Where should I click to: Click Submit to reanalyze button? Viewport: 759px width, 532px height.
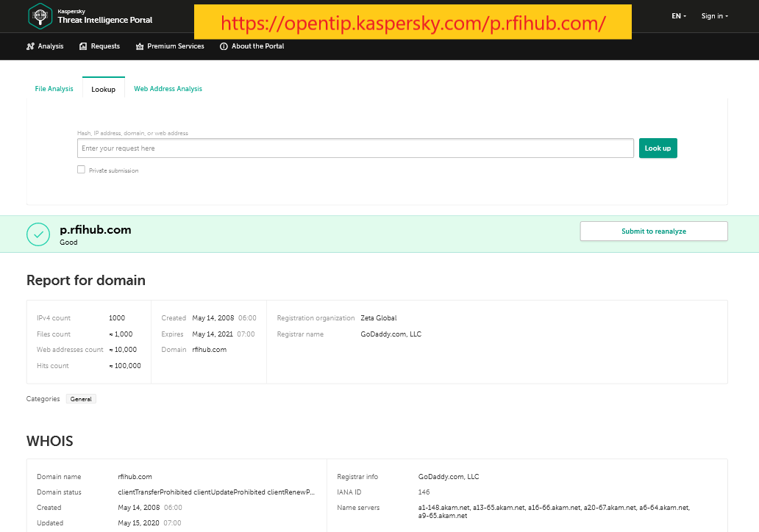point(653,231)
